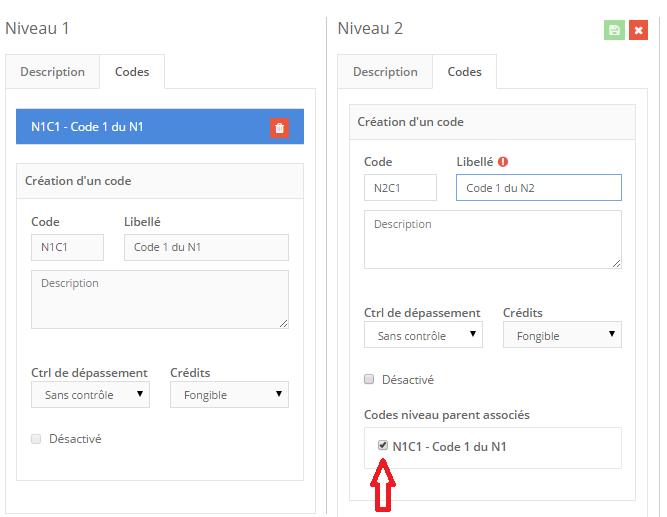Screen dimensions: 667x517
Task: Click the red cancel X icon
Action: (x=639, y=30)
